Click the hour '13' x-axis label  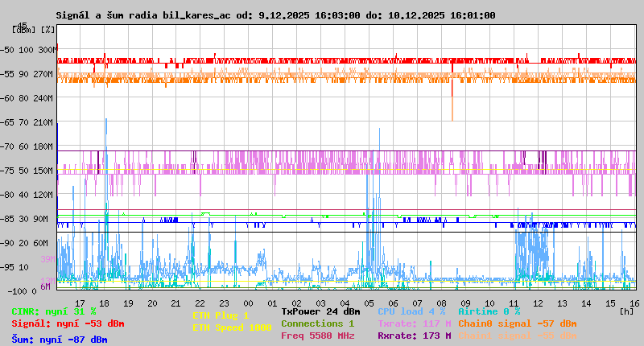pos(562,303)
